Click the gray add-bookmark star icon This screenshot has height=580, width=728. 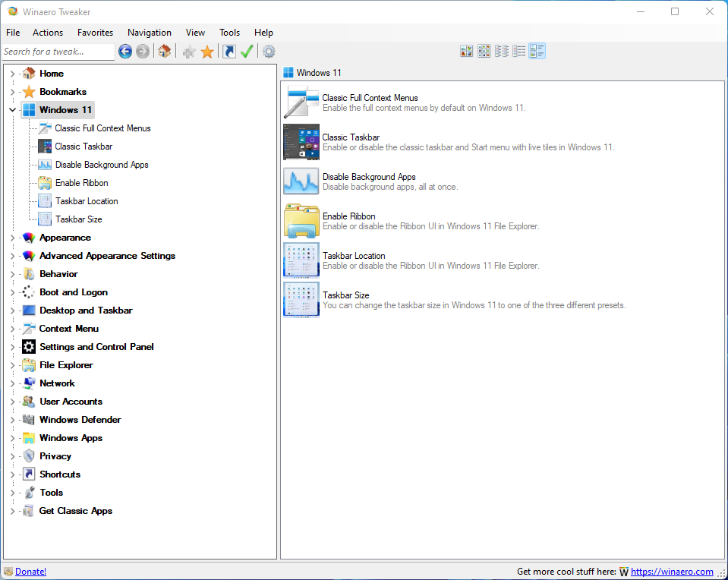click(x=188, y=52)
